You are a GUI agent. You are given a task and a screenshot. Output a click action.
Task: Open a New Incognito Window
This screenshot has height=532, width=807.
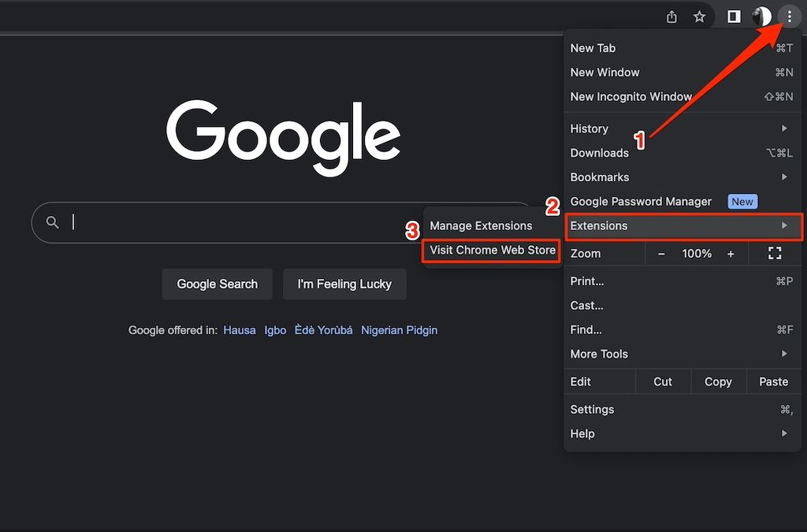coord(631,96)
